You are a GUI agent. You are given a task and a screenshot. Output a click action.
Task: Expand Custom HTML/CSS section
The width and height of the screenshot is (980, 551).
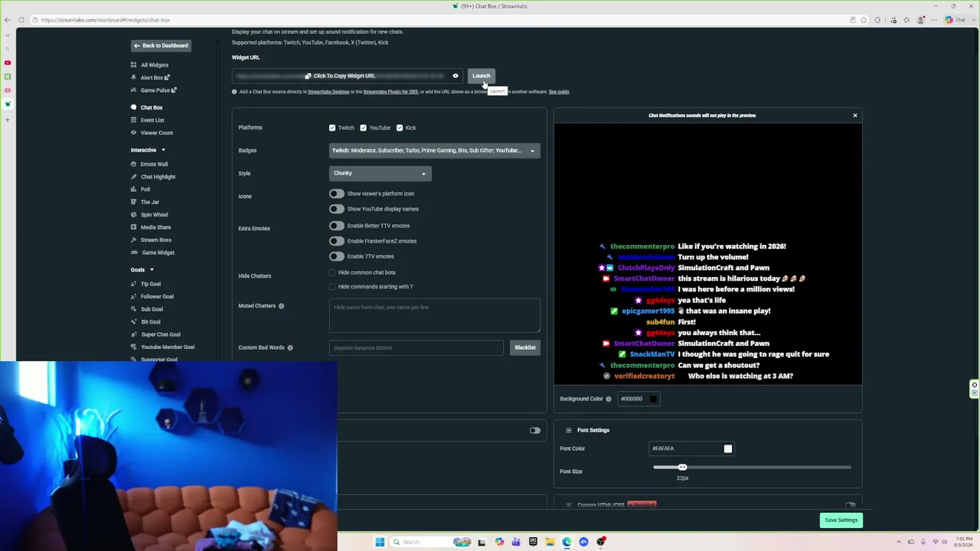pyautogui.click(x=568, y=505)
